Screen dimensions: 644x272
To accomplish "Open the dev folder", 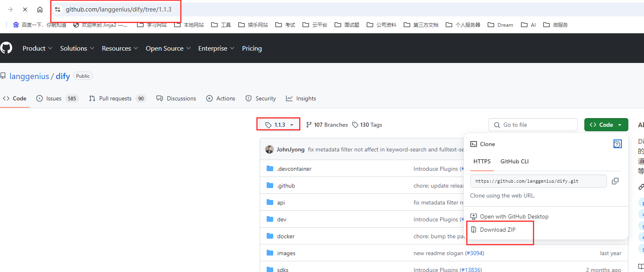I will [282, 219].
